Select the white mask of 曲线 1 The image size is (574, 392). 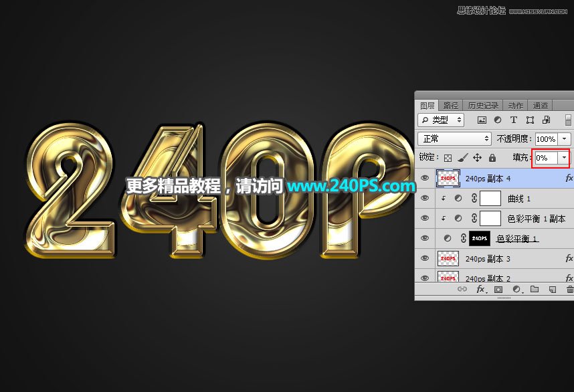[x=490, y=199]
